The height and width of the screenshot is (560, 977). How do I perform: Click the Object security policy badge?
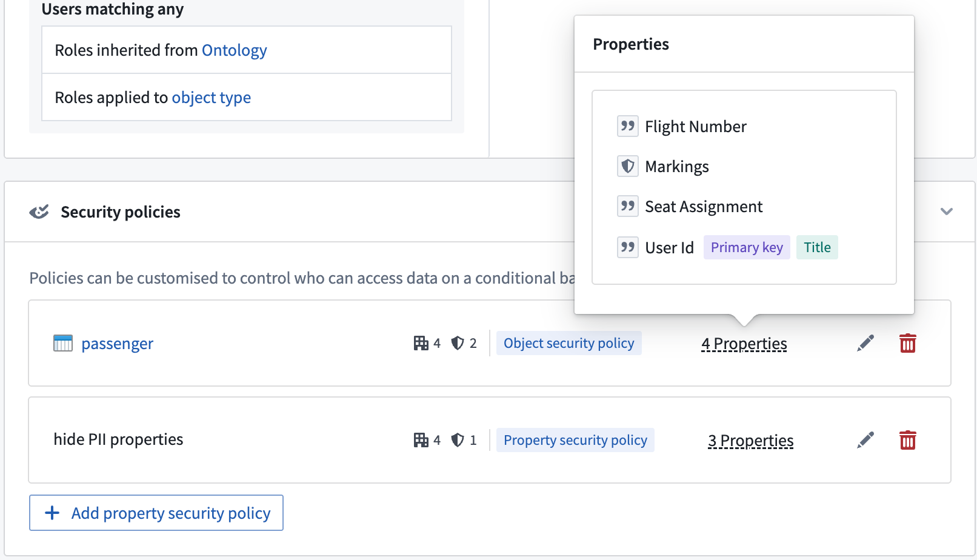569,342
